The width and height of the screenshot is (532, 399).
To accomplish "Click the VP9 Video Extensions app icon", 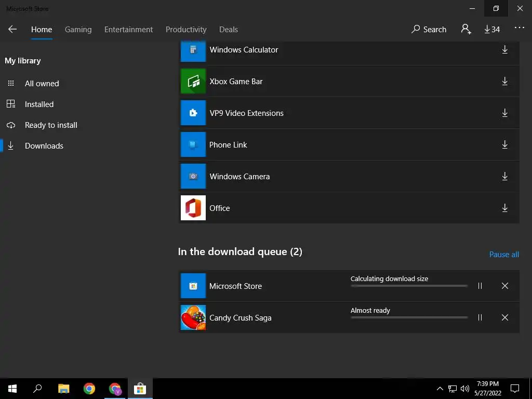I will (193, 113).
